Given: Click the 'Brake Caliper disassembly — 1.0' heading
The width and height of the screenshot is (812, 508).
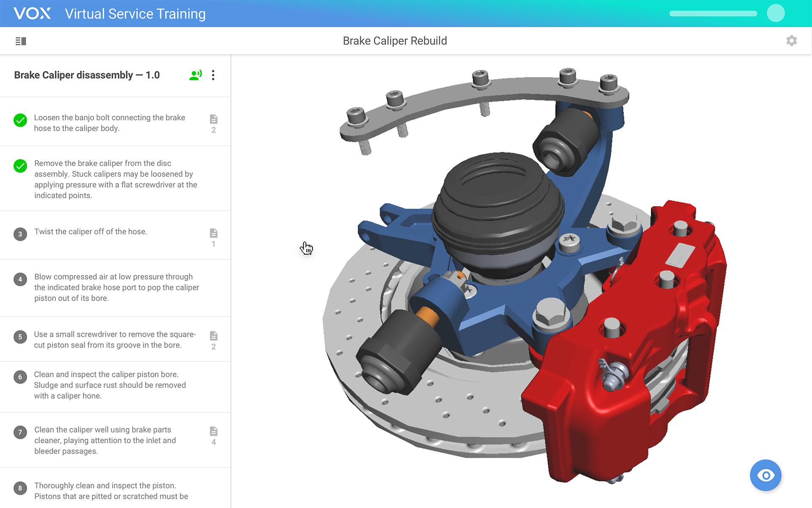Looking at the screenshot, I should pos(87,75).
